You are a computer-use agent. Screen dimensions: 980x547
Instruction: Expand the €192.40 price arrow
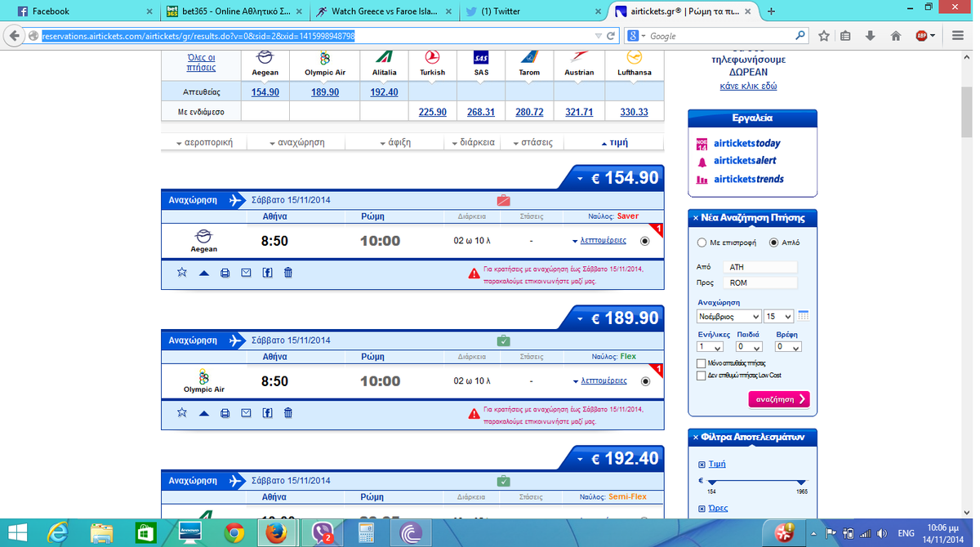[x=580, y=459]
